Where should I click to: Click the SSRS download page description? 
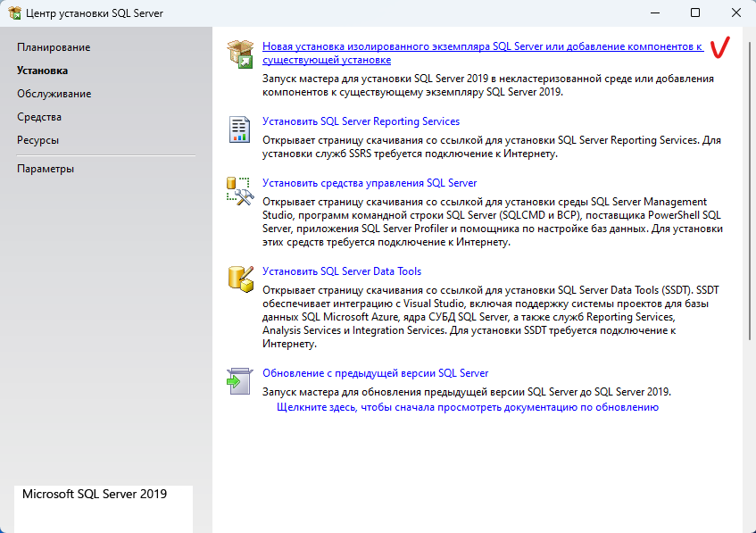click(492, 147)
